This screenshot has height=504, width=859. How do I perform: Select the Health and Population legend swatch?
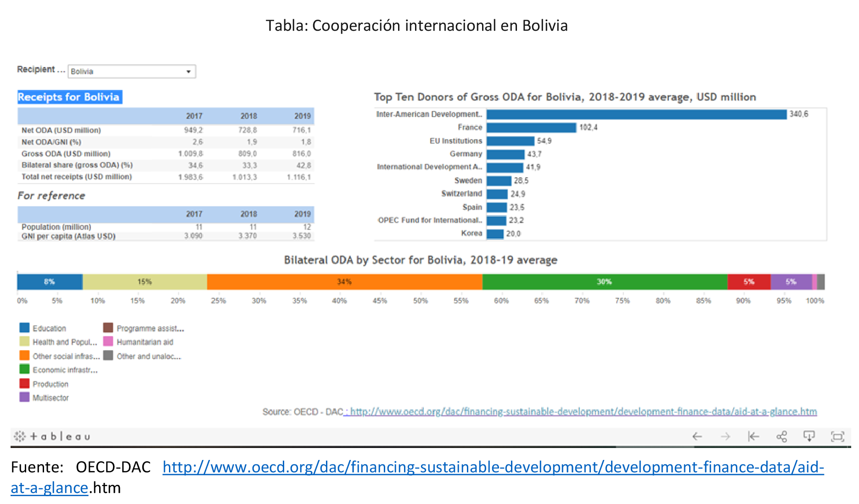(24, 342)
